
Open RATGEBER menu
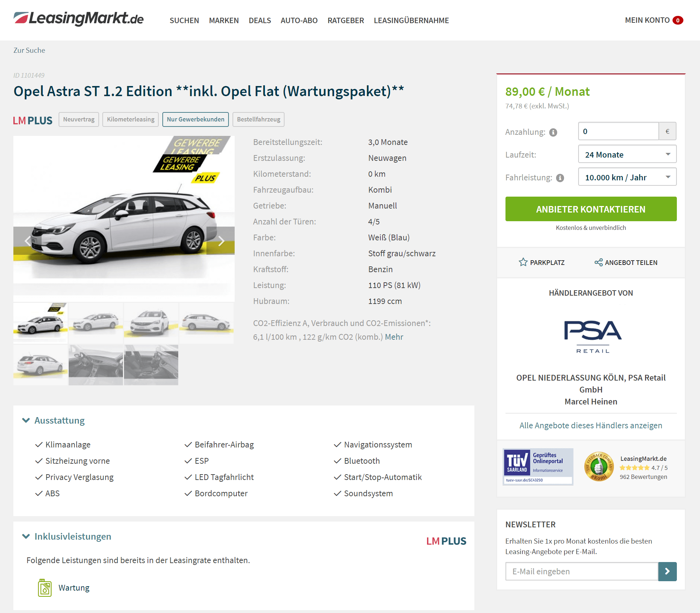click(346, 21)
